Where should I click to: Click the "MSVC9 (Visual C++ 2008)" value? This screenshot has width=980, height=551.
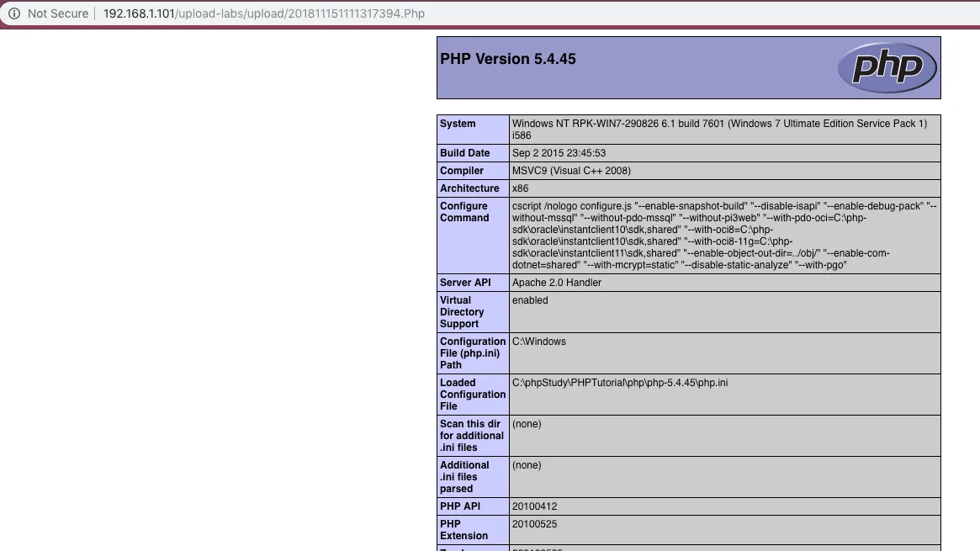coord(571,171)
